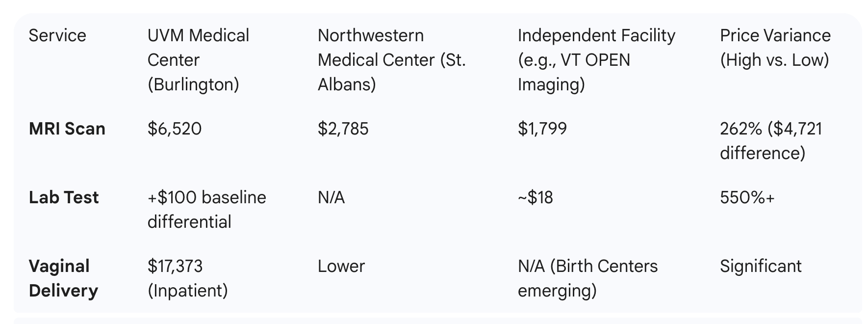Click the N/A cell in Lab Test row
Image resolution: width=868 pixels, height=324 pixels.
(331, 197)
